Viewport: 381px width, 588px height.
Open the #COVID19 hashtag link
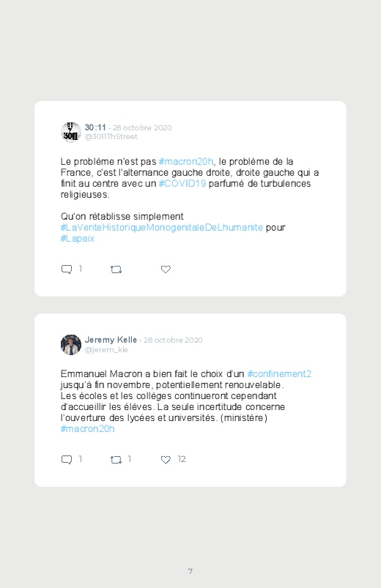[182, 184]
